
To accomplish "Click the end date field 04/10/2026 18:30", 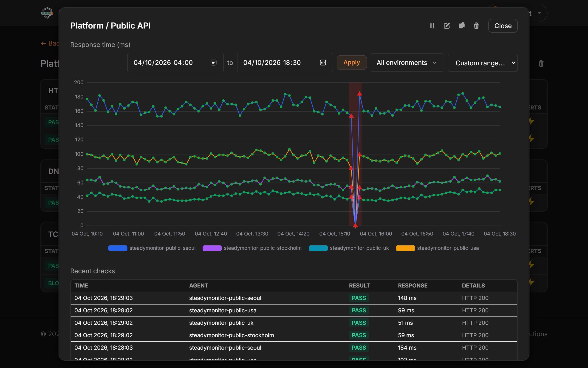I will pyautogui.click(x=285, y=63).
